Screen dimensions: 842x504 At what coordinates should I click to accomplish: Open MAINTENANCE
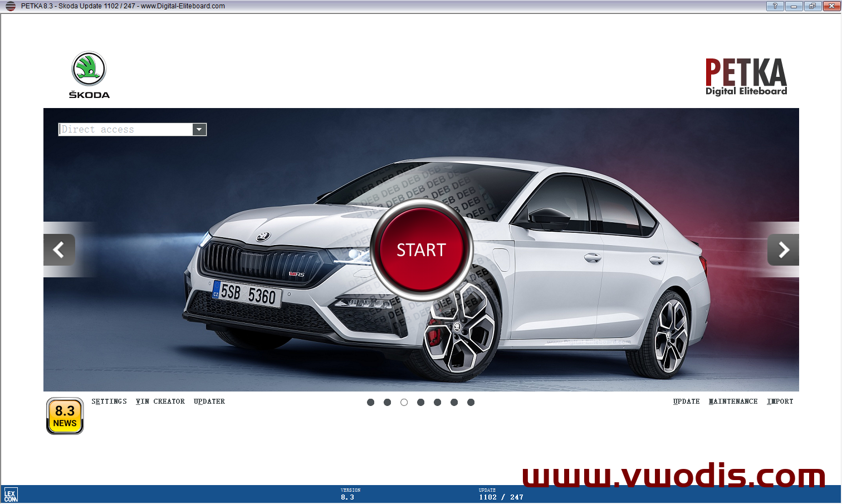click(733, 402)
